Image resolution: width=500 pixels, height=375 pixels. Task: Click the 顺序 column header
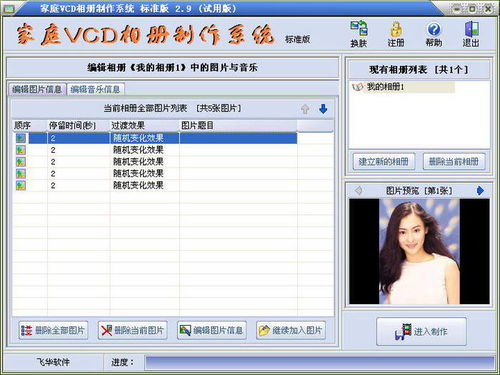coord(30,125)
